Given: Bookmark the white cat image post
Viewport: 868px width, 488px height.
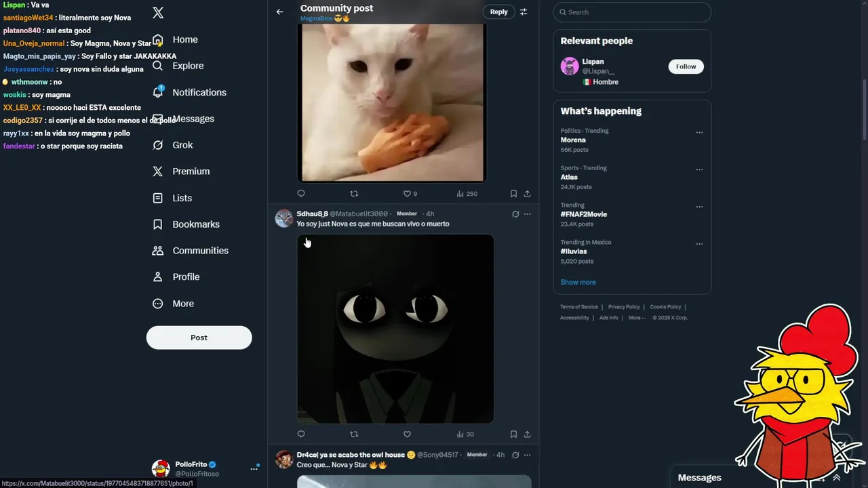Looking at the screenshot, I should 513,194.
